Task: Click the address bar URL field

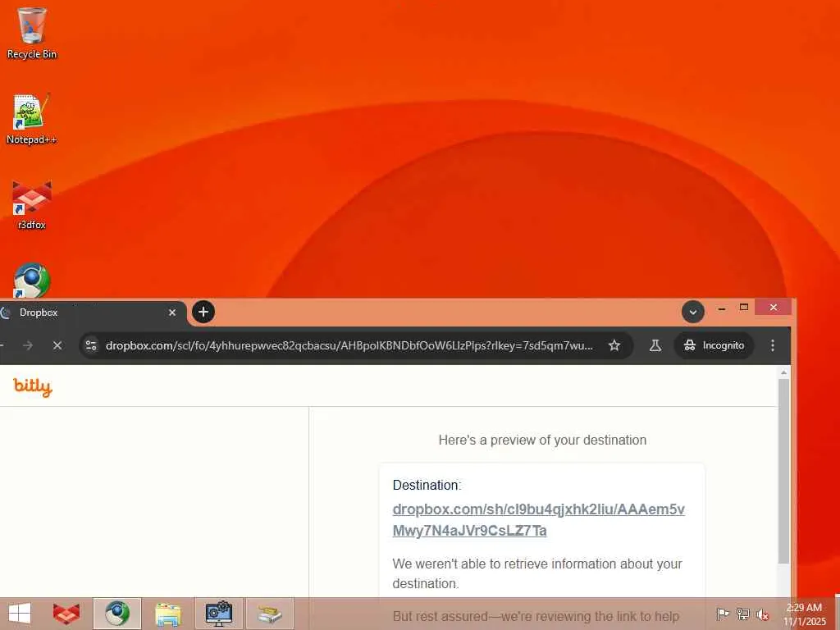Action: tap(349, 345)
